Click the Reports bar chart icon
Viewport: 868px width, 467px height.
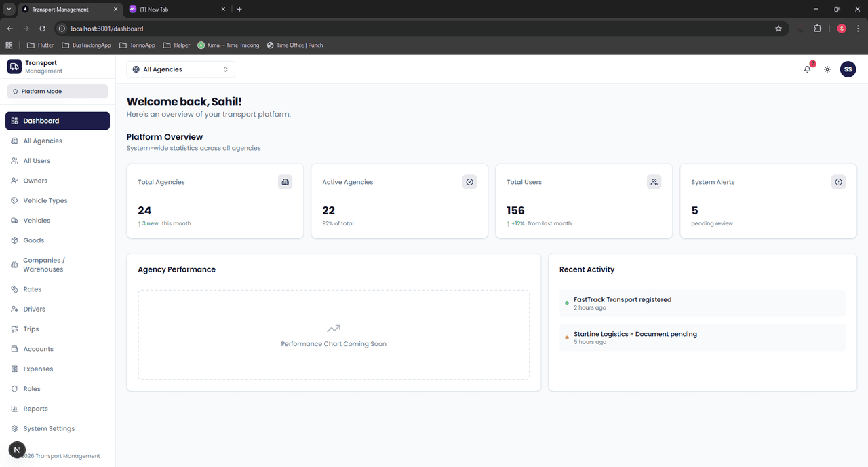[x=14, y=409]
